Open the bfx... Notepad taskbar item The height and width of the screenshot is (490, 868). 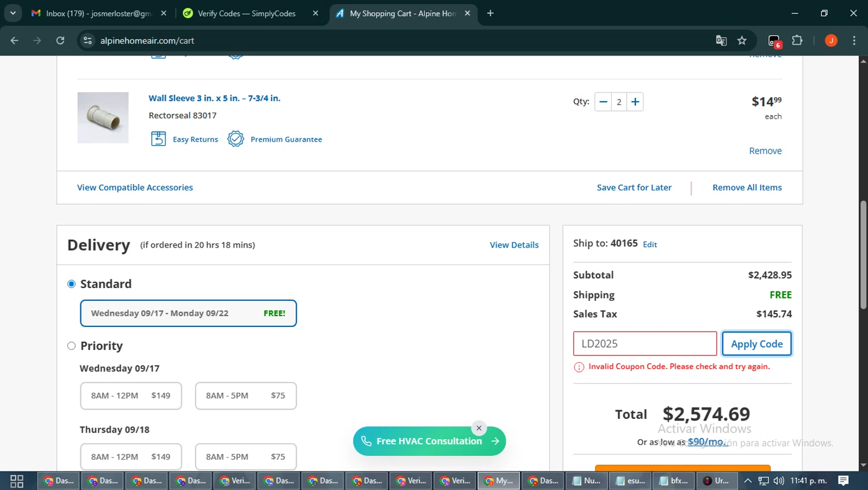tap(675, 481)
